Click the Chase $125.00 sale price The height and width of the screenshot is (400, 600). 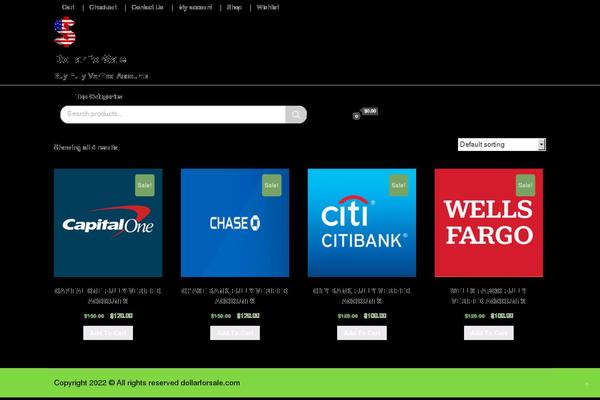point(248,316)
